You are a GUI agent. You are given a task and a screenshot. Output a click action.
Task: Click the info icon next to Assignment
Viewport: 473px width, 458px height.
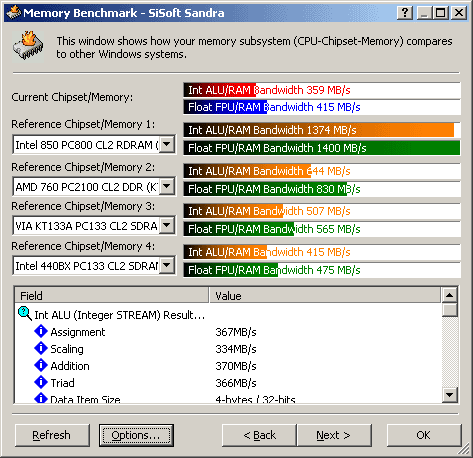pos(41,331)
